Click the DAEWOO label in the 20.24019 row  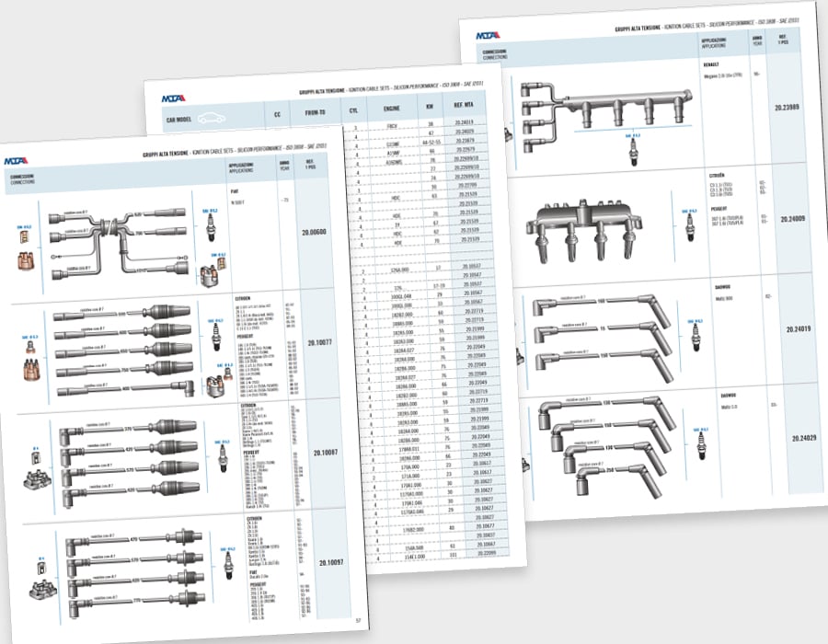723,287
